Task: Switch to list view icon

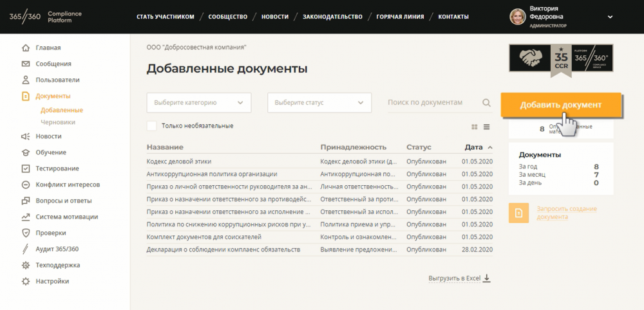Action: tap(487, 127)
